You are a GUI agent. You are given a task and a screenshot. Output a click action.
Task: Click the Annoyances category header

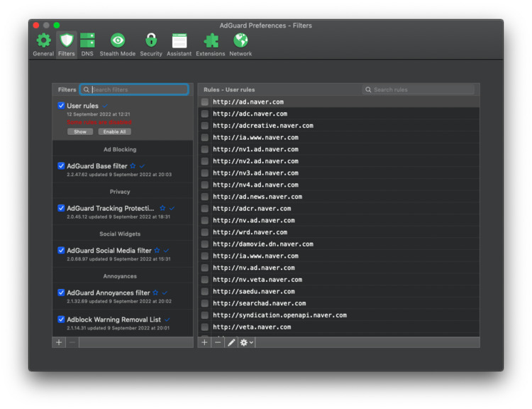(120, 276)
